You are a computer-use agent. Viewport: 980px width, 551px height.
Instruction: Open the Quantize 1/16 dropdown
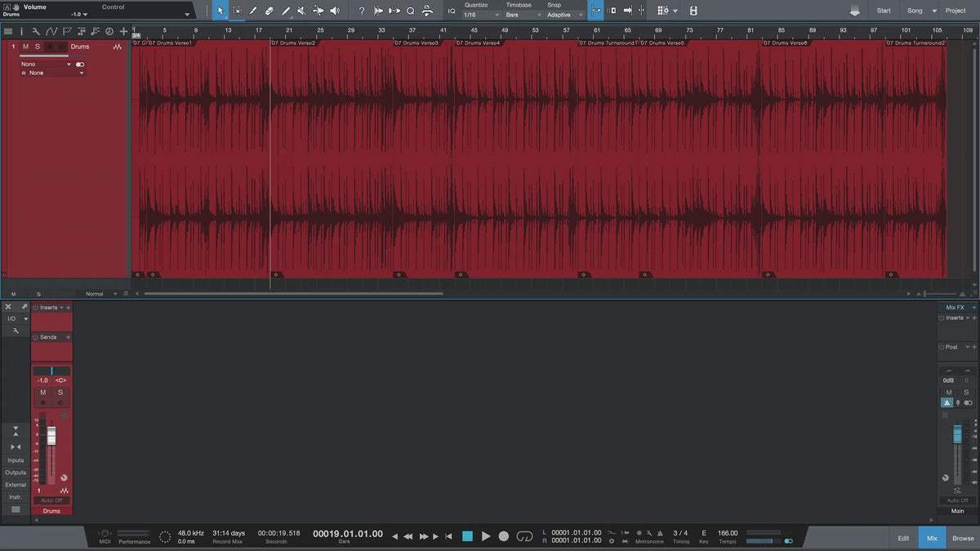tap(481, 15)
